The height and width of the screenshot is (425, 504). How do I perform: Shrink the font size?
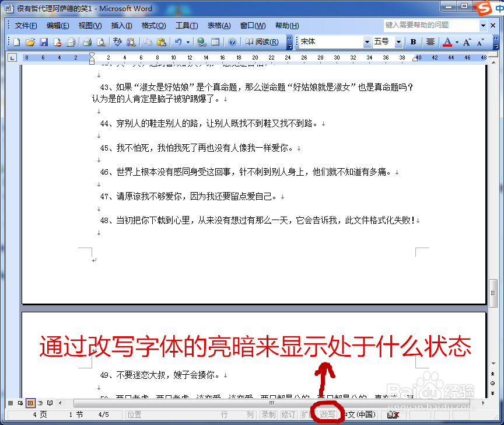coord(481,42)
